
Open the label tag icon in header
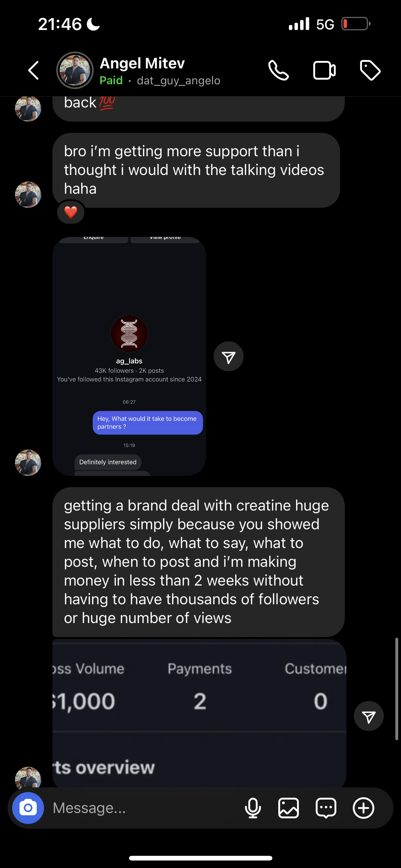click(370, 70)
